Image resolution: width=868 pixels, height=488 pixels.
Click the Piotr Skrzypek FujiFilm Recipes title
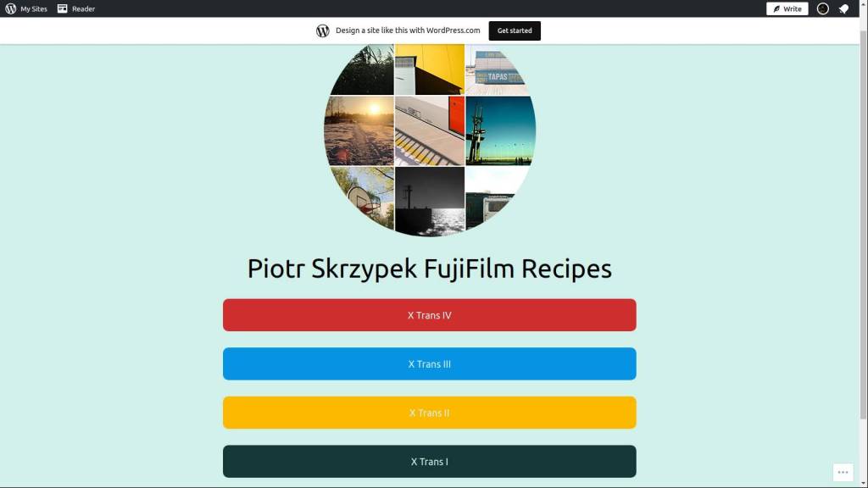(x=430, y=269)
